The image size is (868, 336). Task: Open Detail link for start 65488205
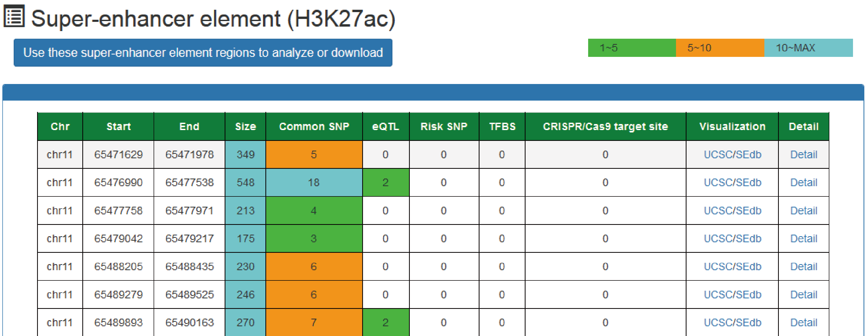click(804, 266)
